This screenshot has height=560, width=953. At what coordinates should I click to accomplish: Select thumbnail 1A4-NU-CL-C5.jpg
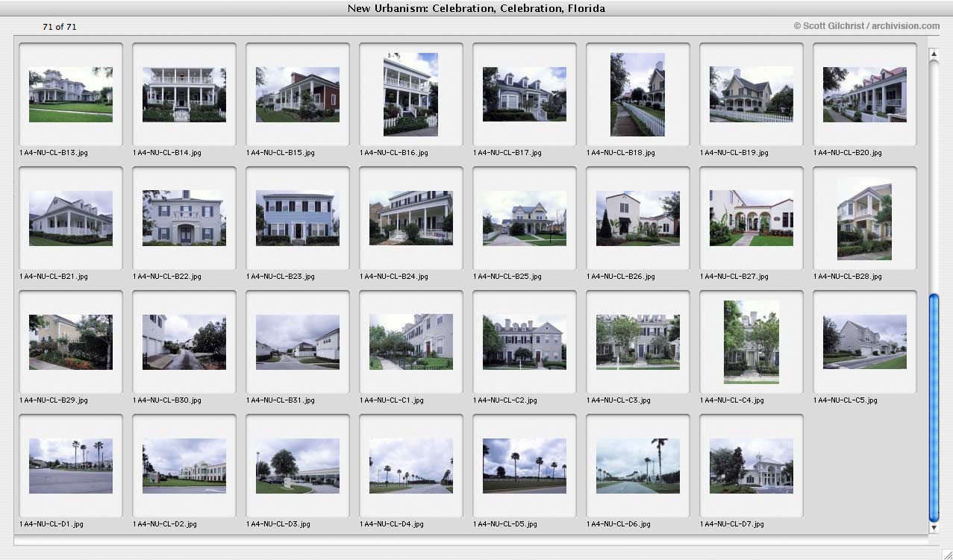pyautogui.click(x=865, y=342)
